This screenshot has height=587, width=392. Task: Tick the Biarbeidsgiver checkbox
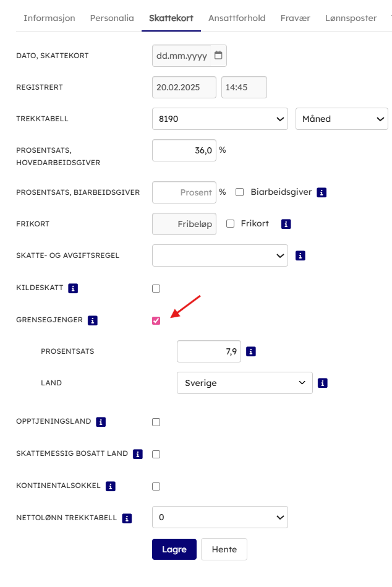pos(240,192)
